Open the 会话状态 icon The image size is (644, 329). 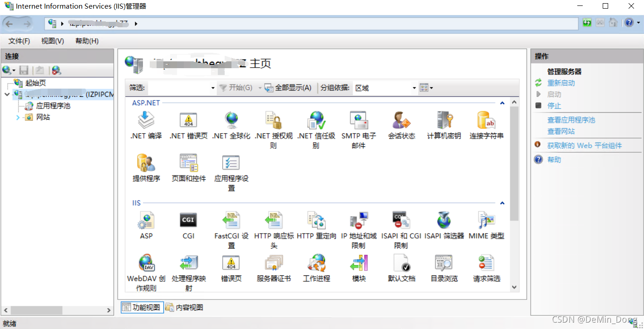401,121
